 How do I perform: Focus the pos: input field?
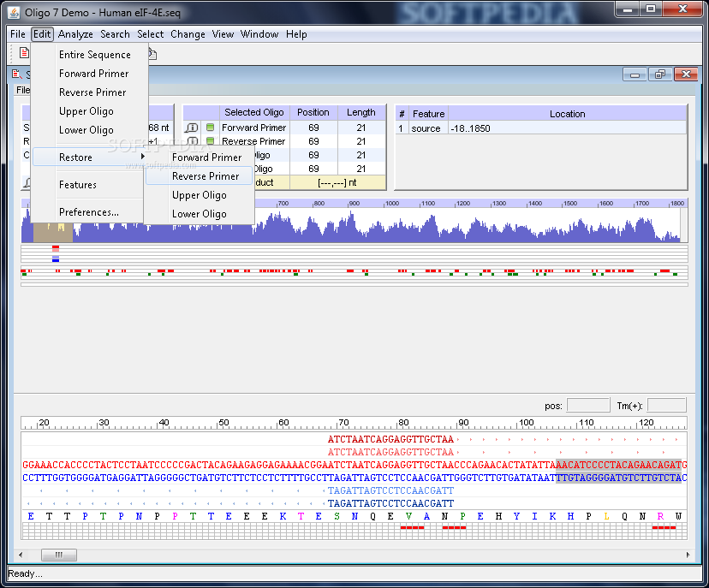[x=588, y=406]
